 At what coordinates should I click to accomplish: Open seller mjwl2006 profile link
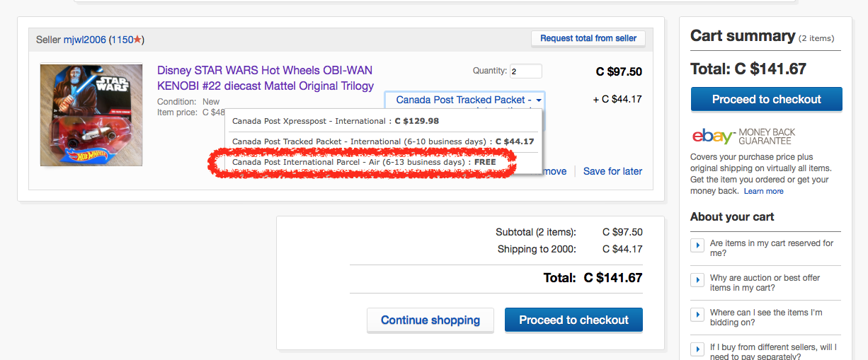[84, 40]
